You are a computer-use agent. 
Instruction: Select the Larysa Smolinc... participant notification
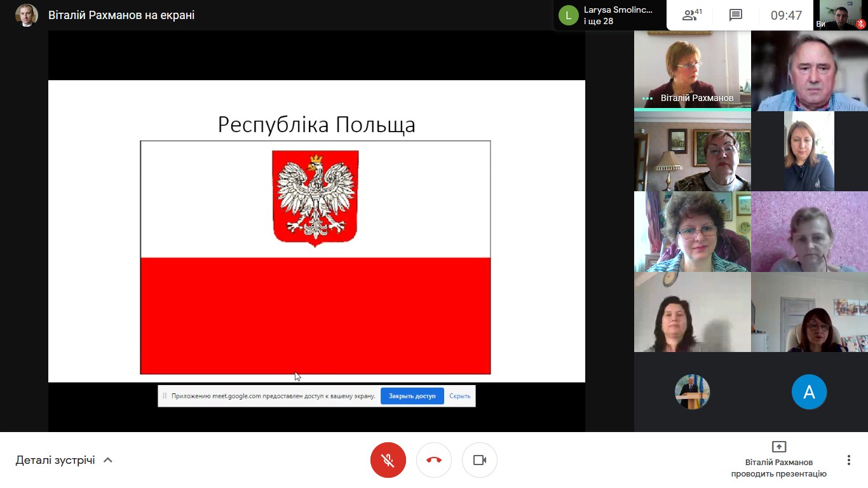(x=618, y=15)
